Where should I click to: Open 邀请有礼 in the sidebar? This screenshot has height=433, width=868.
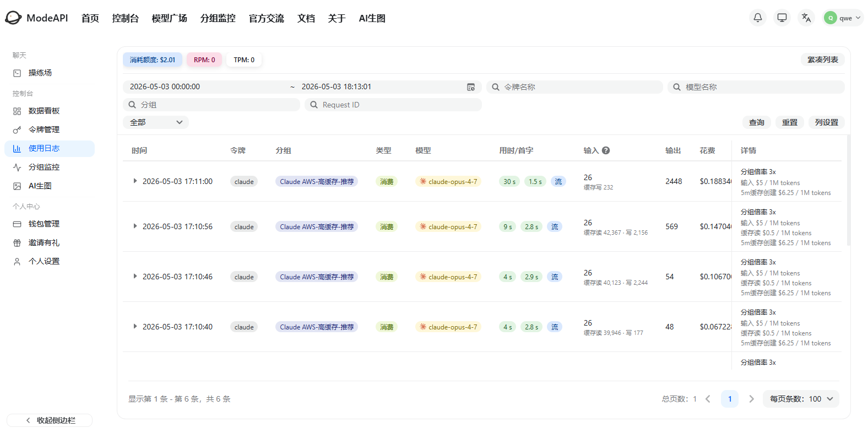pyautogui.click(x=50, y=242)
